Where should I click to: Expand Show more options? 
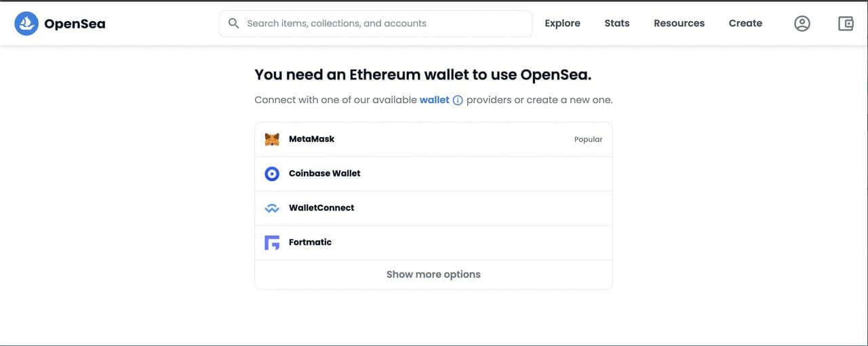433,275
